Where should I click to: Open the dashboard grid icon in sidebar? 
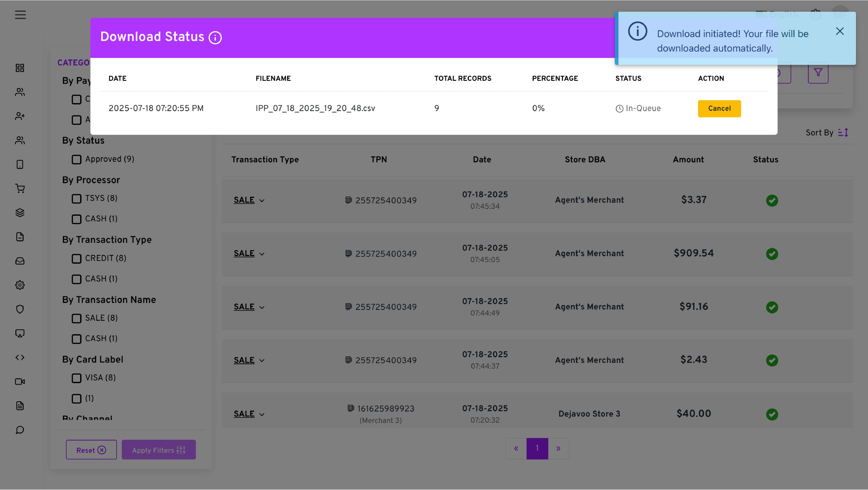20,68
